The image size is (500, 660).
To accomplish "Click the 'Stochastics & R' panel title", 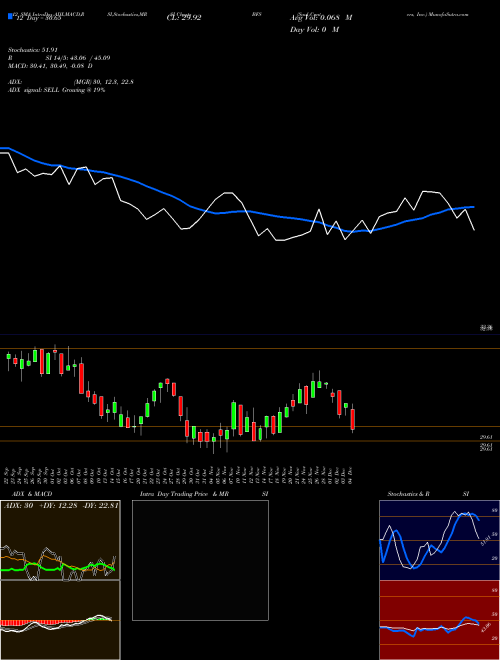I will (408, 494).
